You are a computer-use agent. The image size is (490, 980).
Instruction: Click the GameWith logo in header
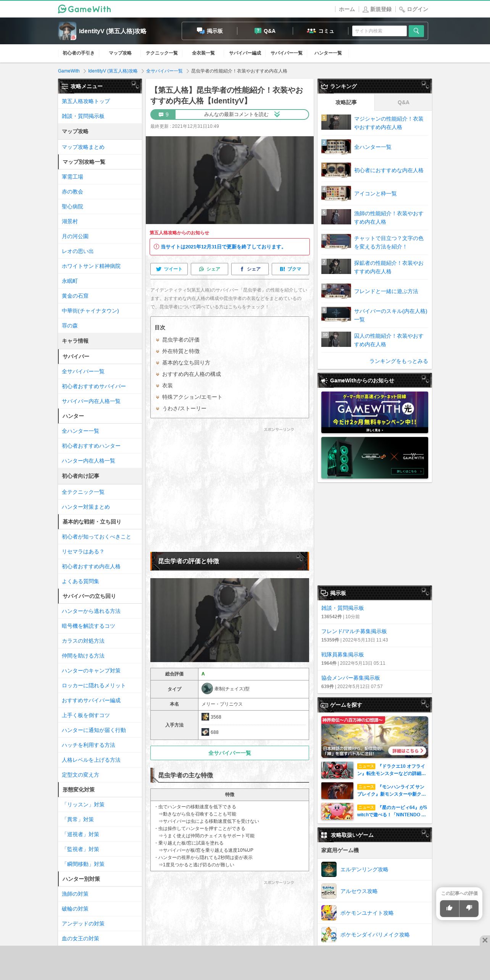[84, 9]
